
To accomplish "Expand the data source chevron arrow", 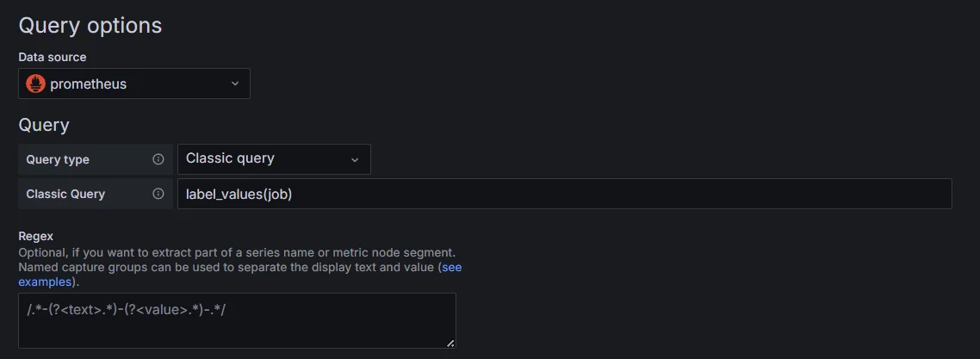I will tap(235, 84).
